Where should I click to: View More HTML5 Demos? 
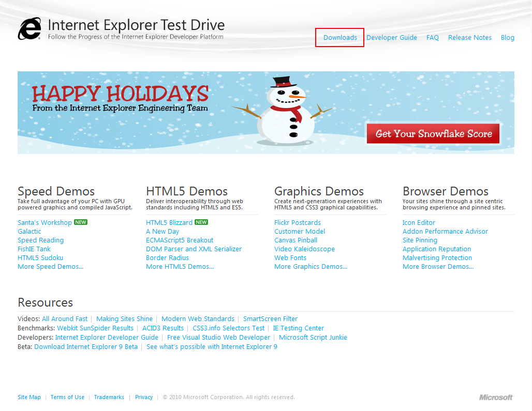180,267
